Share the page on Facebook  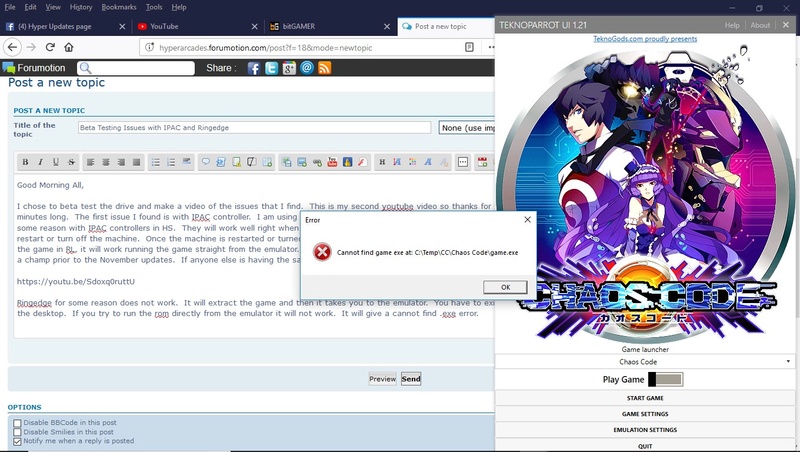254,68
